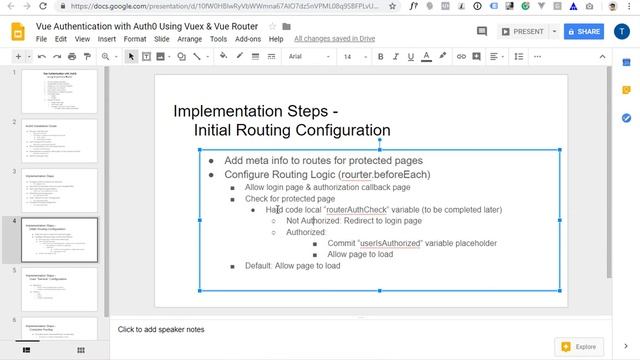Screen dimensions: 640x360
Task: Toggle Italic formatting
Action: click(396, 57)
